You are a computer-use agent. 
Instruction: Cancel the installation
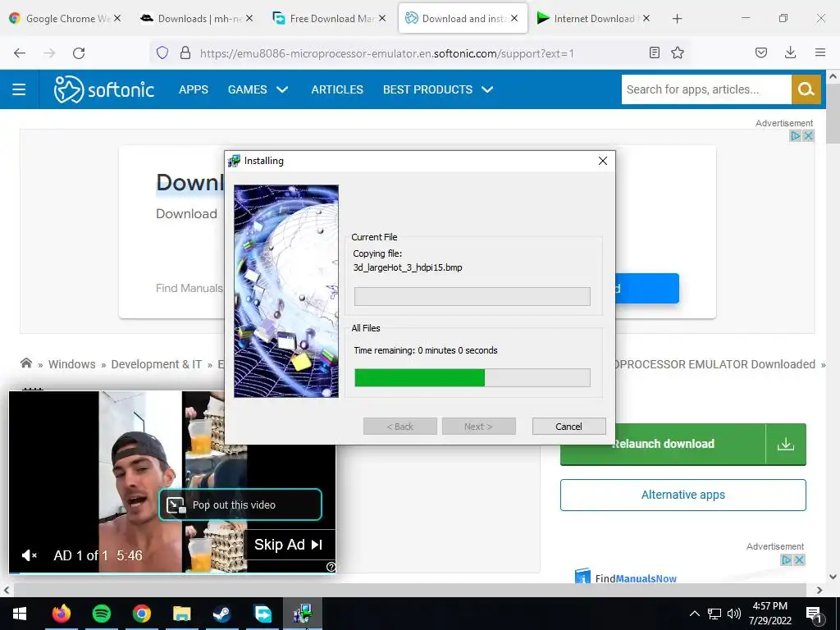tap(569, 427)
